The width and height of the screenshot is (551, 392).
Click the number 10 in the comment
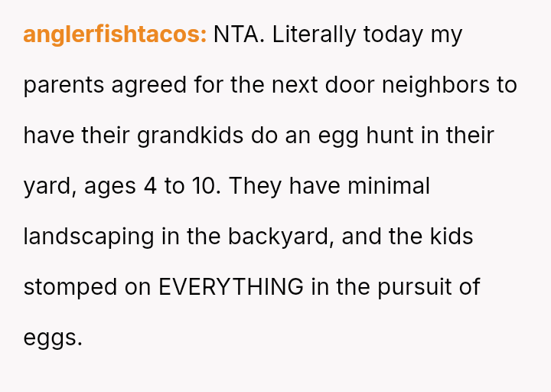pyautogui.click(x=204, y=186)
